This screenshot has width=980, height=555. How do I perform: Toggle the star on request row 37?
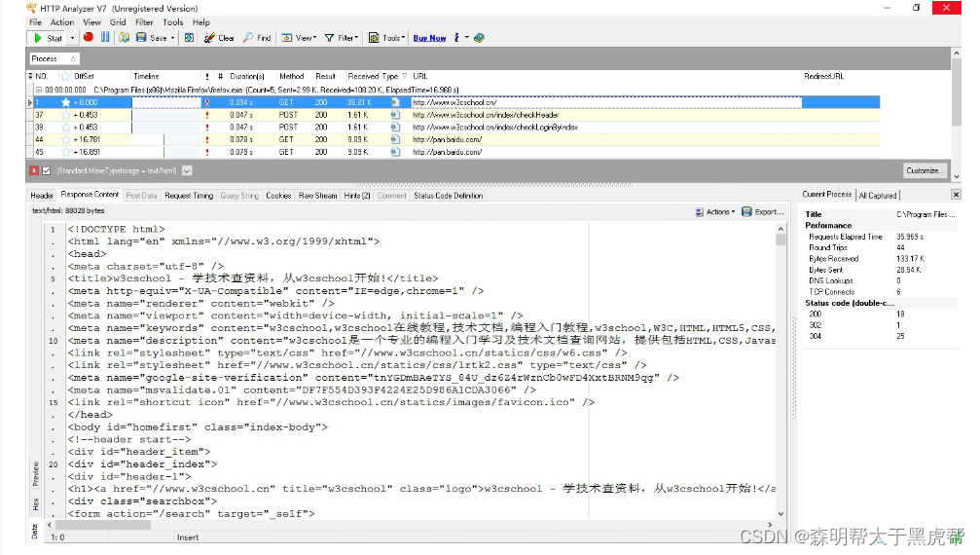[x=65, y=115]
